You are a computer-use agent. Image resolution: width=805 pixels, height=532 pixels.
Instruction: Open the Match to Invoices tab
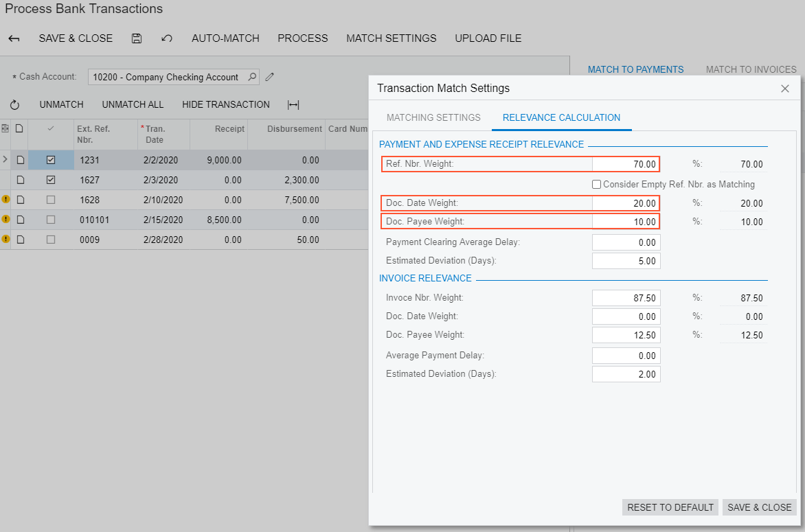click(751, 69)
